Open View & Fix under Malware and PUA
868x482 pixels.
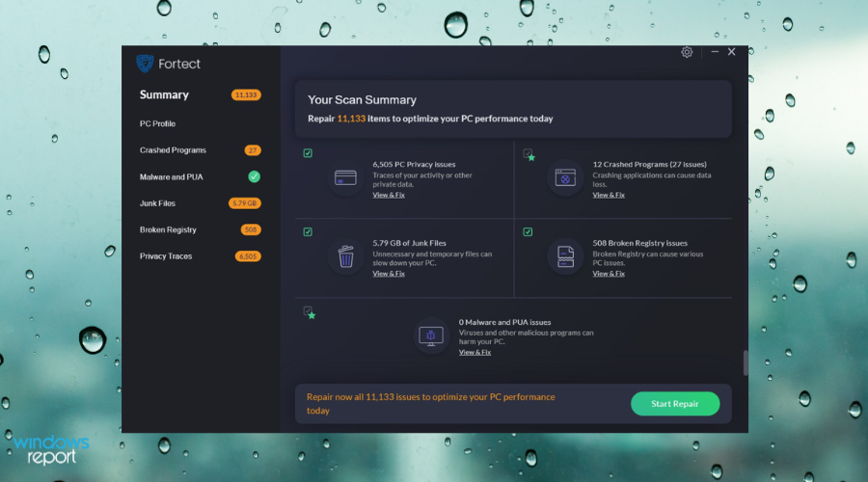click(x=475, y=352)
